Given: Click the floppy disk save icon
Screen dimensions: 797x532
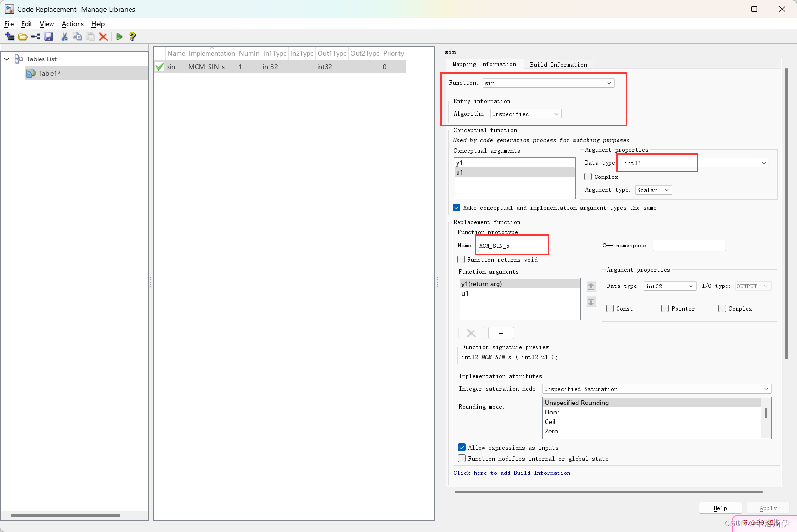Looking at the screenshot, I should tap(49, 37).
